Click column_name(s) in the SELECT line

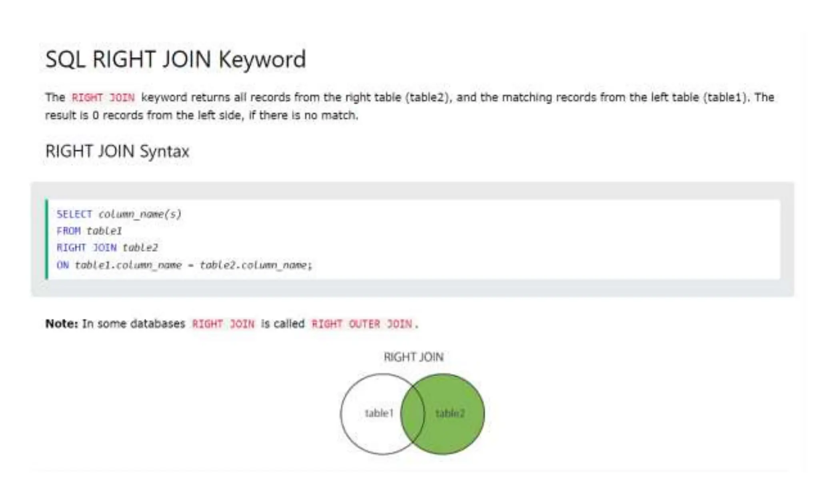(x=140, y=214)
